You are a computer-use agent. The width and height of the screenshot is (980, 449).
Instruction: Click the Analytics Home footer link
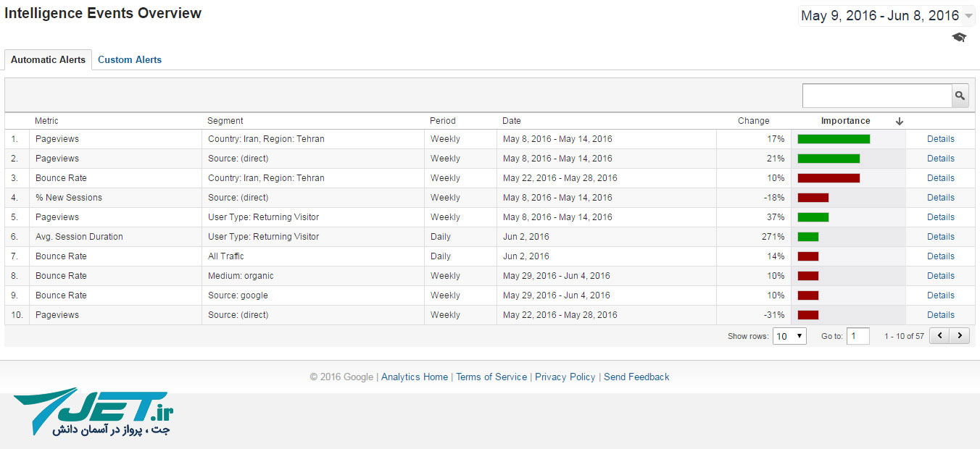415,377
